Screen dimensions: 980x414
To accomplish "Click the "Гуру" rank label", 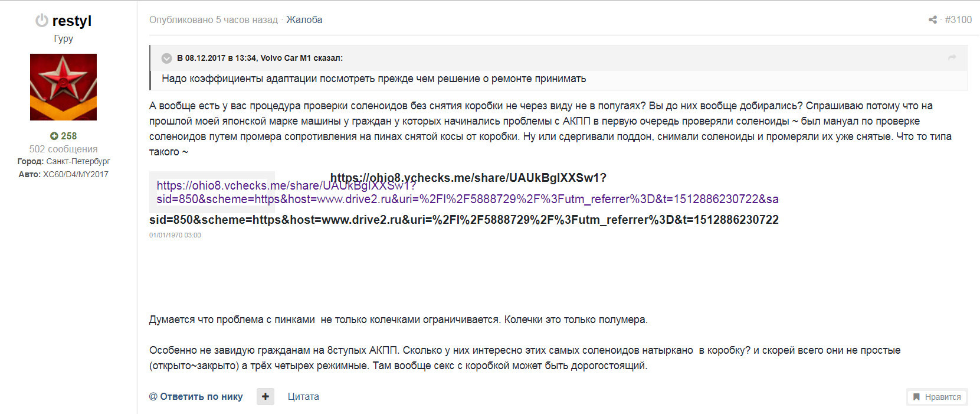I will (63, 38).
